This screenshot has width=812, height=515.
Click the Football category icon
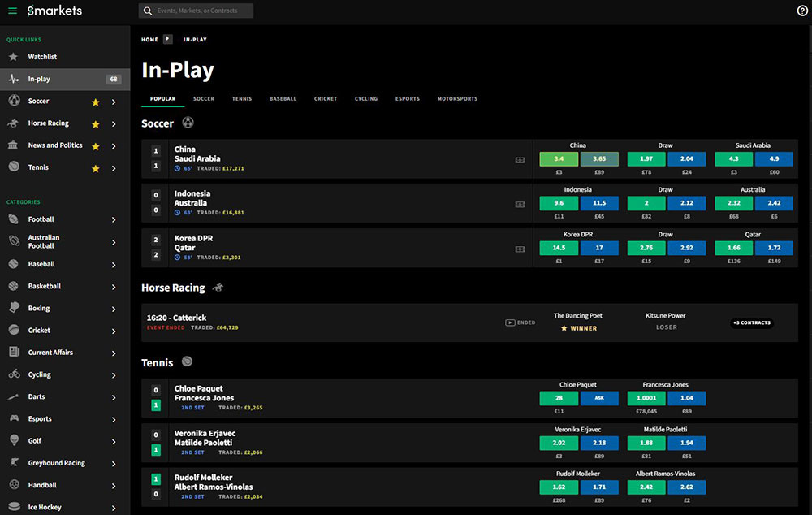(14, 219)
